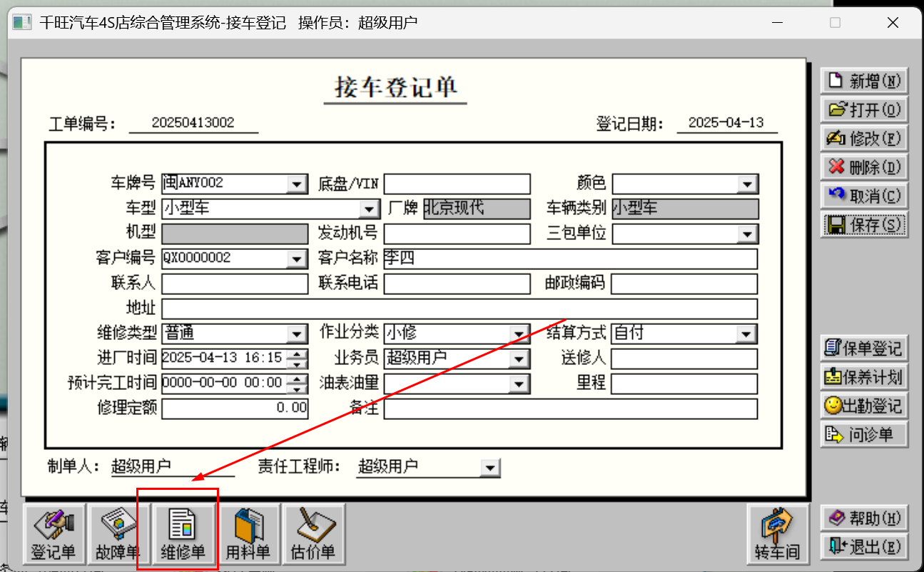
Task: Click the 保养计划 maintenance plan button
Action: point(864,377)
